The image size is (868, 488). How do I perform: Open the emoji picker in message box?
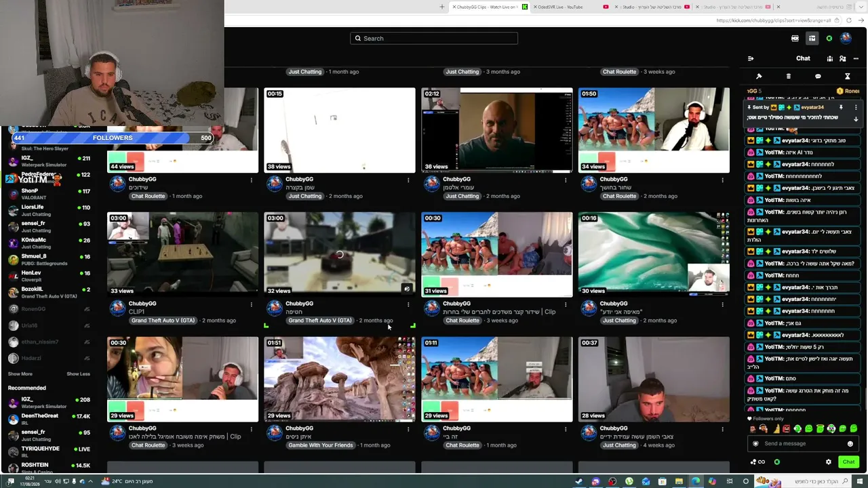tap(850, 444)
